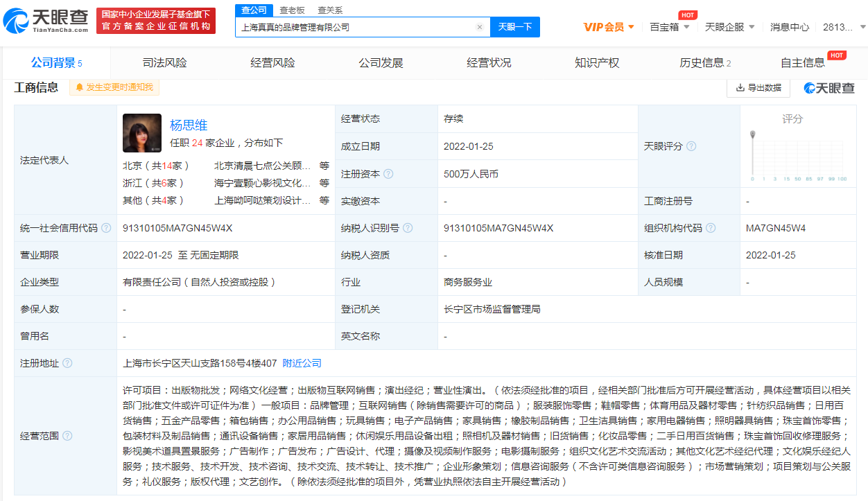Select the 公司背景 tab
The image size is (868, 501).
pyautogui.click(x=57, y=63)
